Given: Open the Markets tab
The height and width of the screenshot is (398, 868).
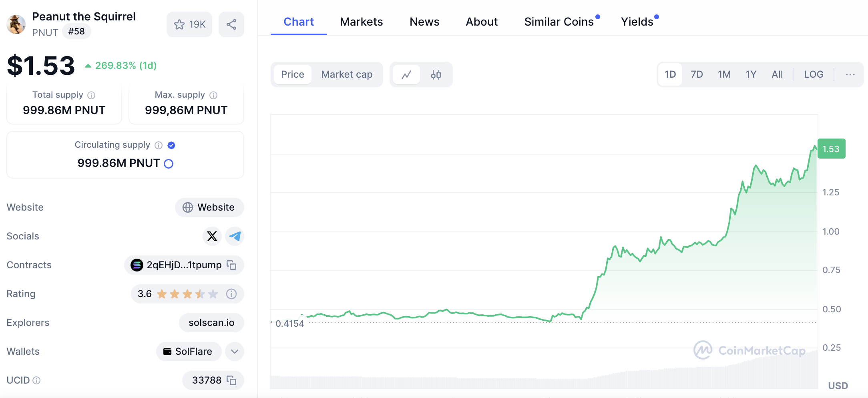Looking at the screenshot, I should 361,22.
